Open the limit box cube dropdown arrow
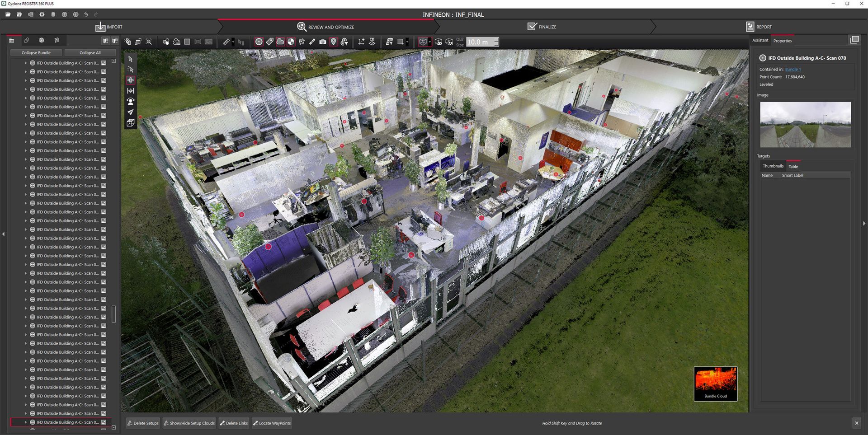This screenshot has height=435, width=868. (429, 42)
